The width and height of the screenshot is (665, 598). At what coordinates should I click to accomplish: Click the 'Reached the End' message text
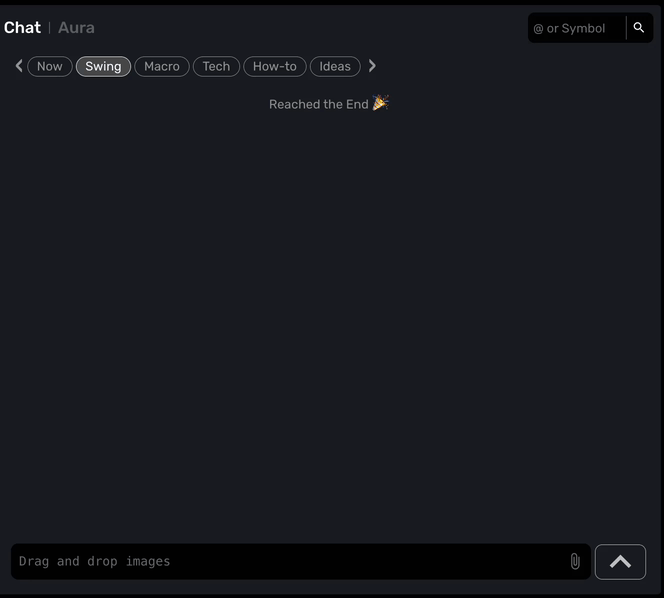pos(318,104)
